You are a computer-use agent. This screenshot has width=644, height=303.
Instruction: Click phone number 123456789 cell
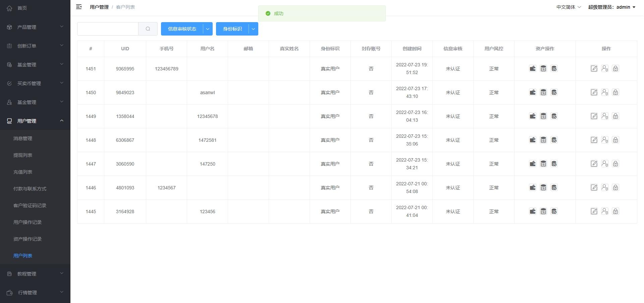[x=167, y=69]
